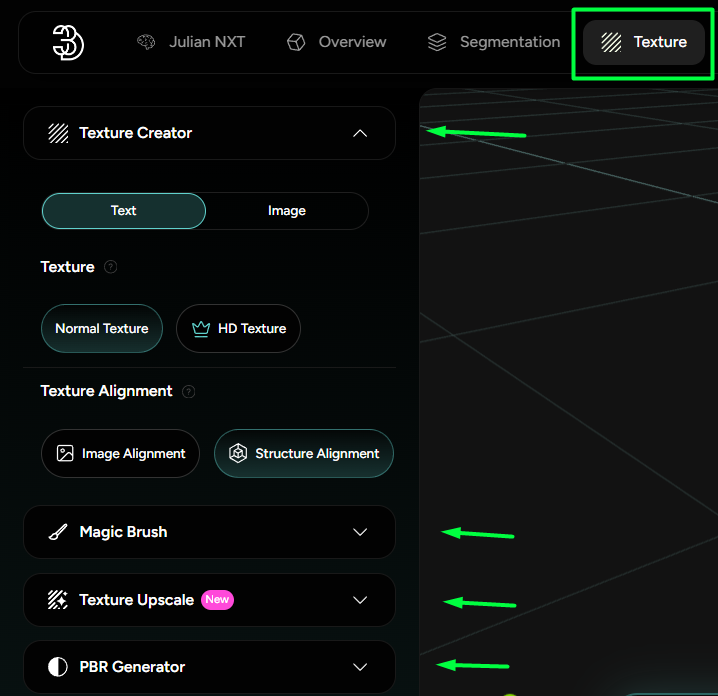Click the Texture Alignment heading
718x696 pixels.
tap(106, 391)
